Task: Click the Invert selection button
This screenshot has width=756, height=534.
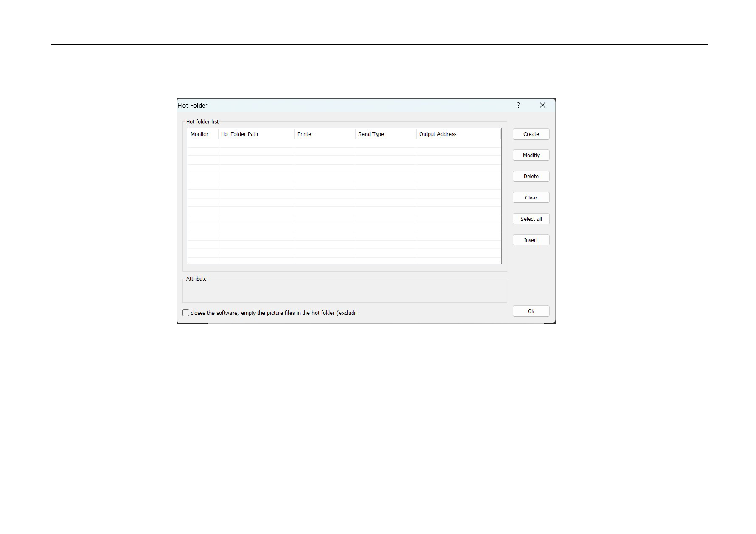Action: (531, 240)
